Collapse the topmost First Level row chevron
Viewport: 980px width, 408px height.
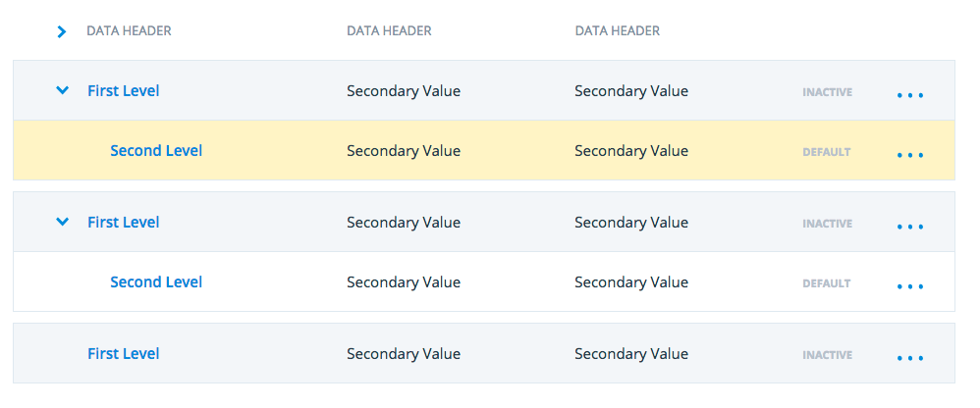[62, 90]
